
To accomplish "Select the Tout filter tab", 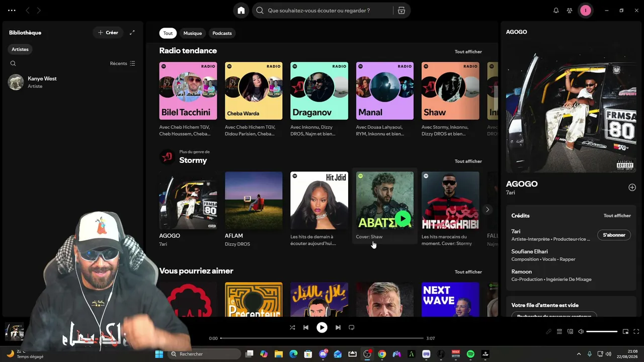I will coord(168,33).
